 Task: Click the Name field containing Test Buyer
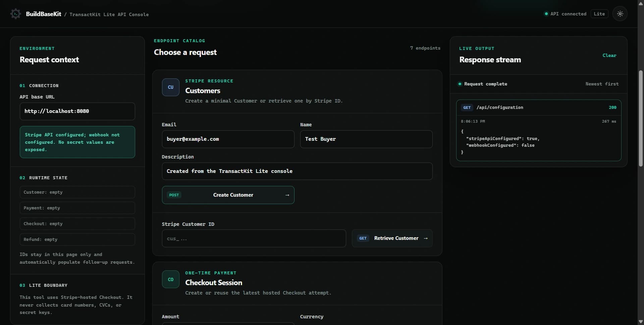[x=366, y=139]
